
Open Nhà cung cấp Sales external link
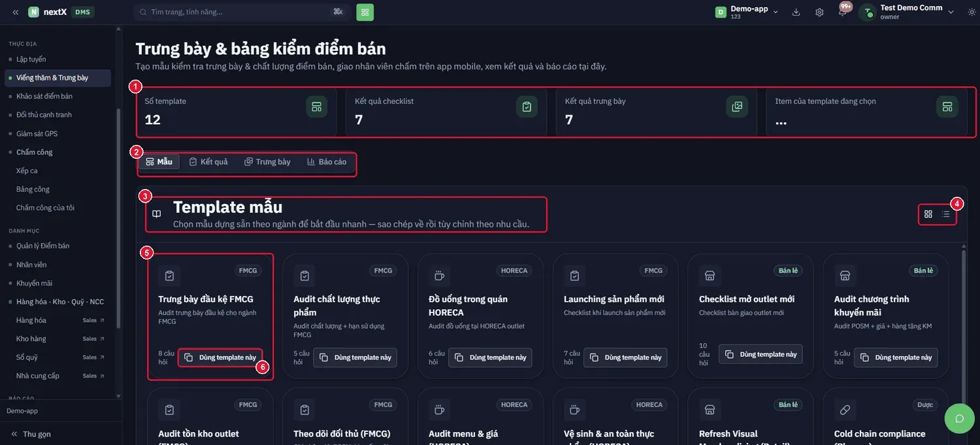pyautogui.click(x=59, y=376)
